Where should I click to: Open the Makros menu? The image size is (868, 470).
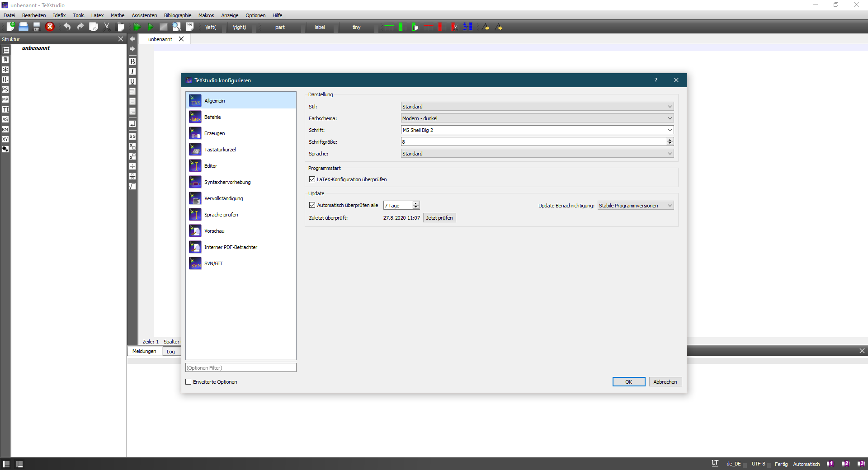[x=206, y=15]
